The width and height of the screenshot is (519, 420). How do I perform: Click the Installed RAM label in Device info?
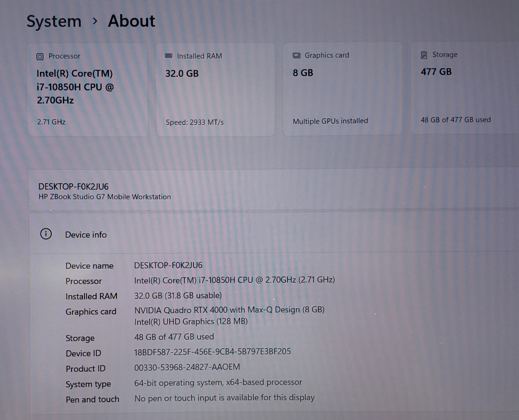[91, 296]
